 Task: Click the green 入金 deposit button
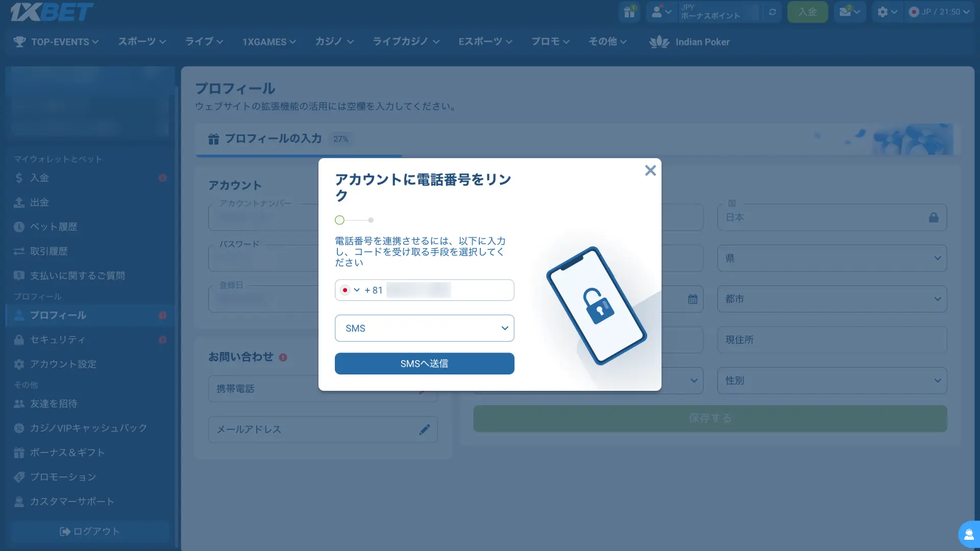coord(807,12)
